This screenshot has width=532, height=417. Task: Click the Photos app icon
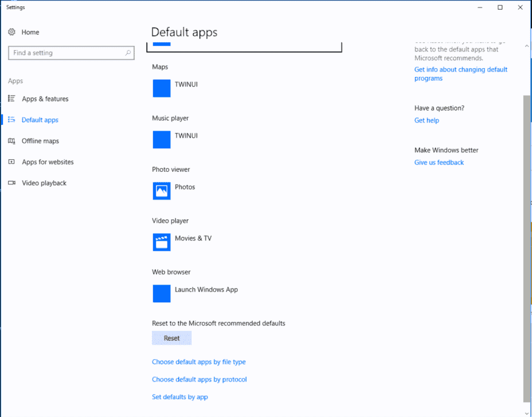tap(162, 191)
